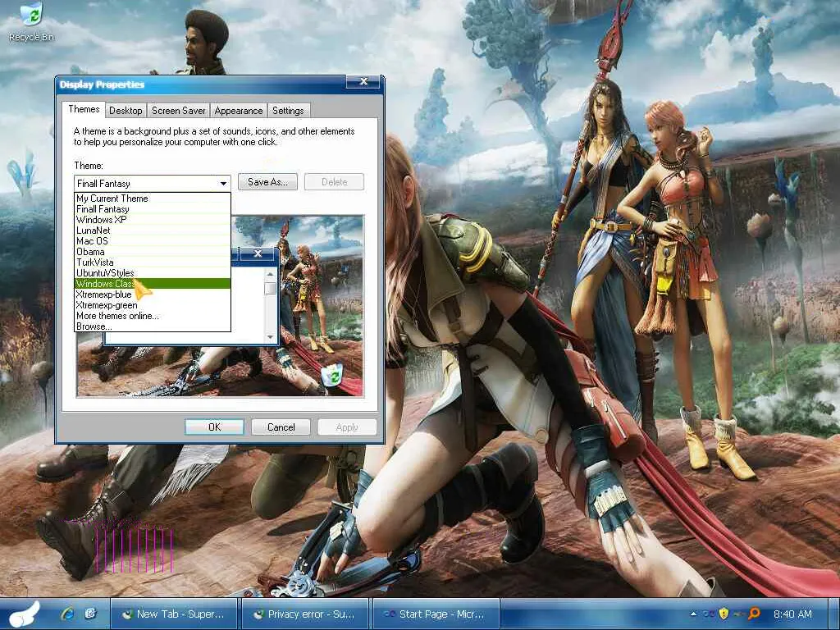Open the Screen Saver tab

pos(178,111)
